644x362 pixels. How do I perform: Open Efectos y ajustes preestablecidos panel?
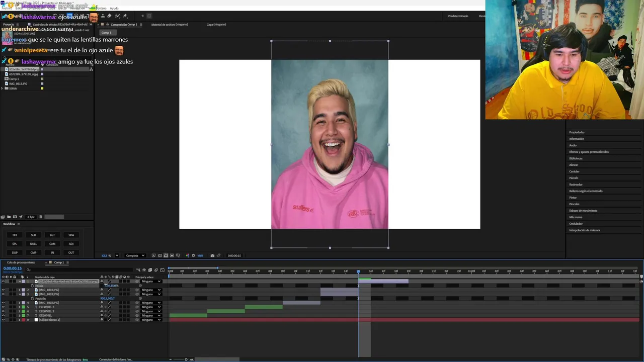click(589, 152)
